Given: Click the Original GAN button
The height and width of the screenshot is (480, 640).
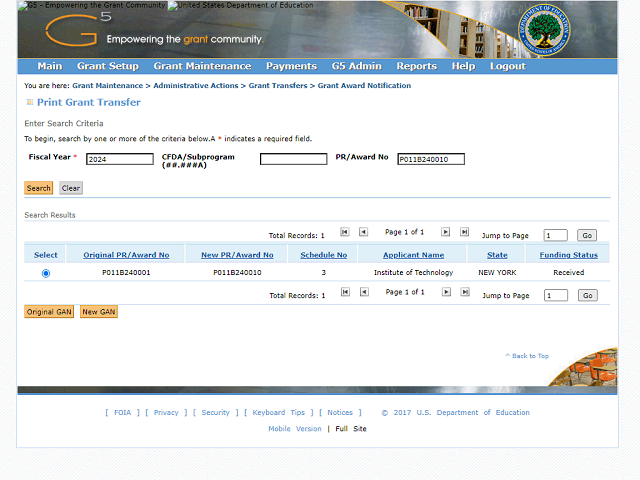Looking at the screenshot, I should click(x=49, y=312).
